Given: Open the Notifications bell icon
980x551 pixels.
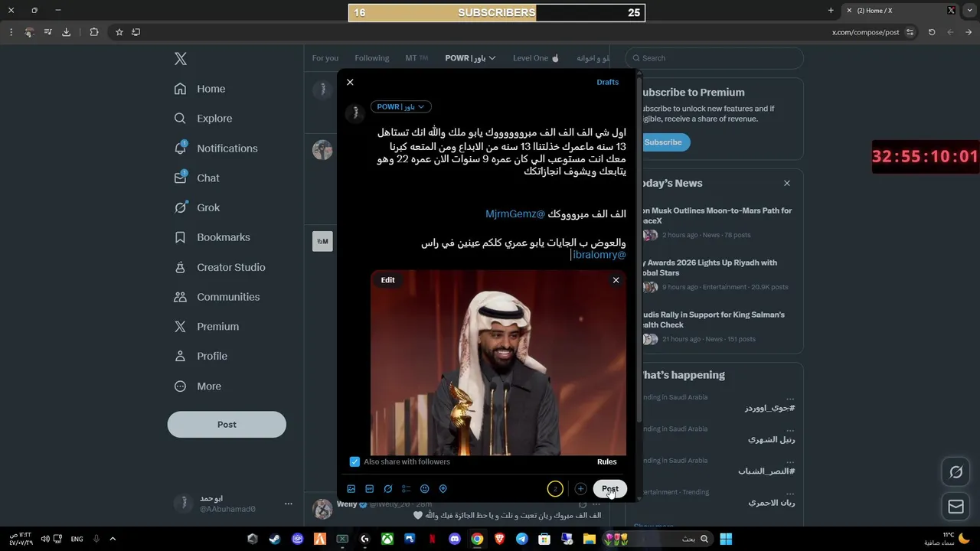Looking at the screenshot, I should (x=180, y=148).
